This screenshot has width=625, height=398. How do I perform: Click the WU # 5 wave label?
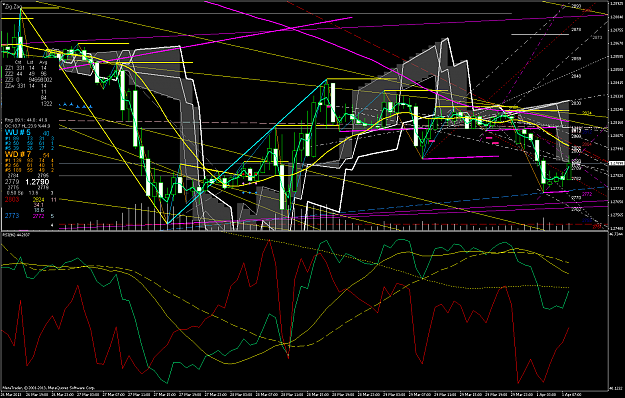18,132
